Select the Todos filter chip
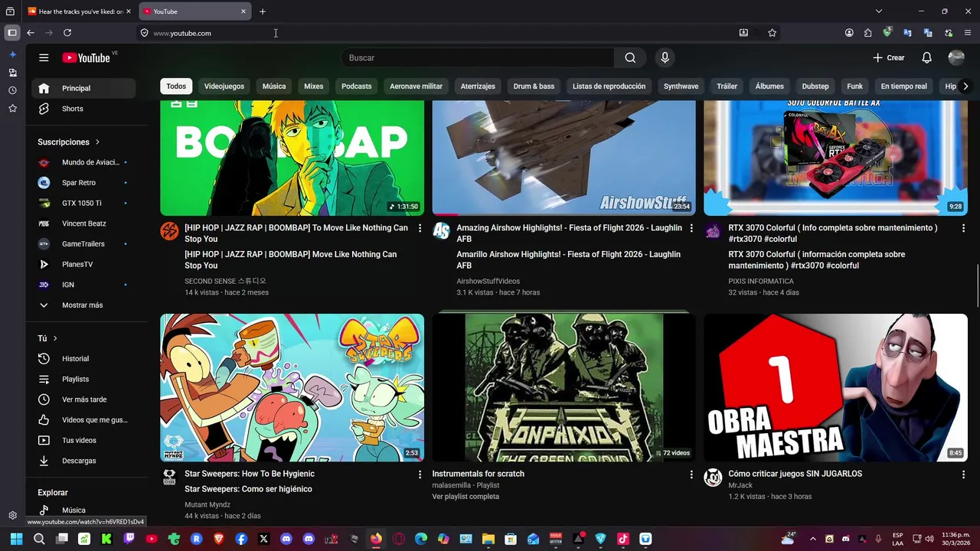 176,86
